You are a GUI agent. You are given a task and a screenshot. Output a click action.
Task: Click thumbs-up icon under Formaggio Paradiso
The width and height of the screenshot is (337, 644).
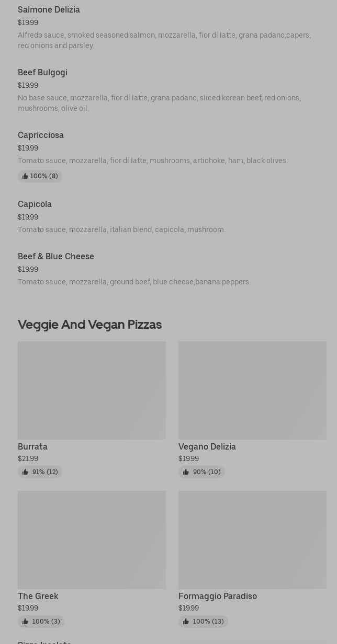[186, 622]
